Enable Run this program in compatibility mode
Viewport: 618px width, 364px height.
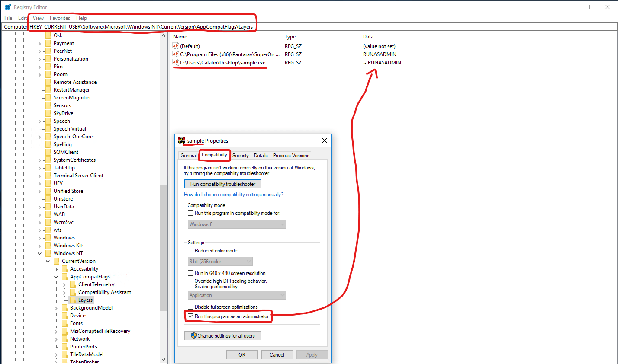[x=191, y=213]
